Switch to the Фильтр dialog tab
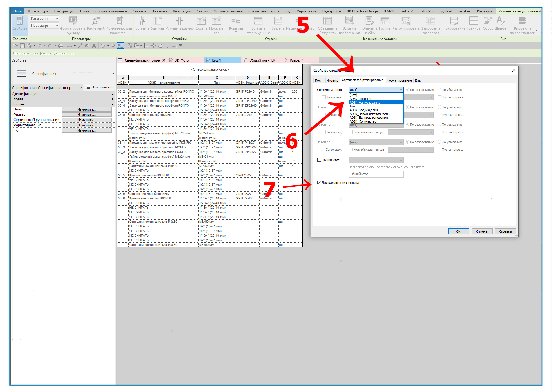Image resolution: width=552 pixels, height=392 pixels. click(x=333, y=80)
